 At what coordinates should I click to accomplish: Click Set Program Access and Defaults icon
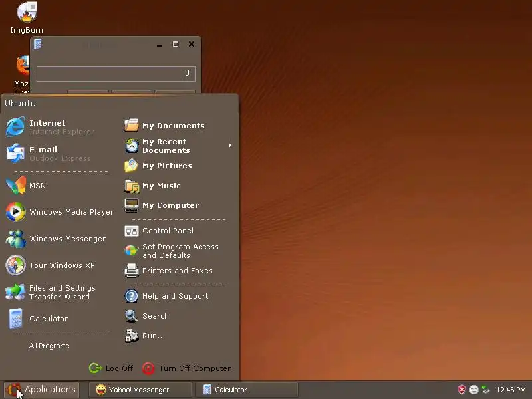pyautogui.click(x=131, y=251)
